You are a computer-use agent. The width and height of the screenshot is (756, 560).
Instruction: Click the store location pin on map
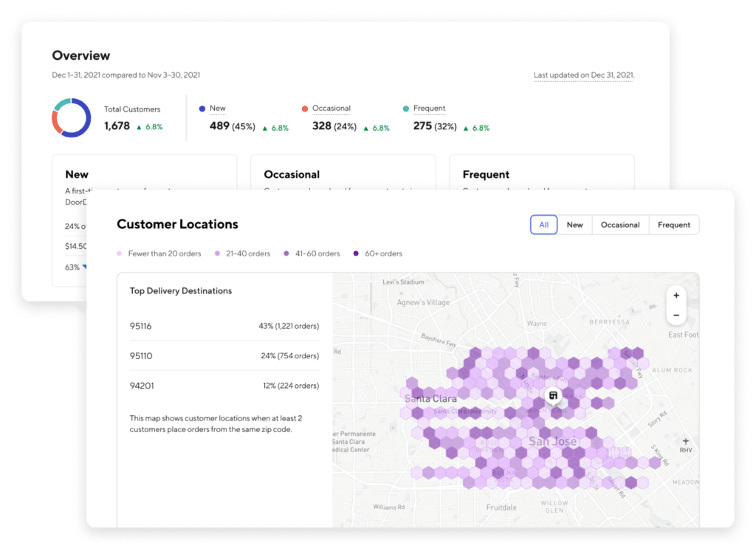point(553,395)
